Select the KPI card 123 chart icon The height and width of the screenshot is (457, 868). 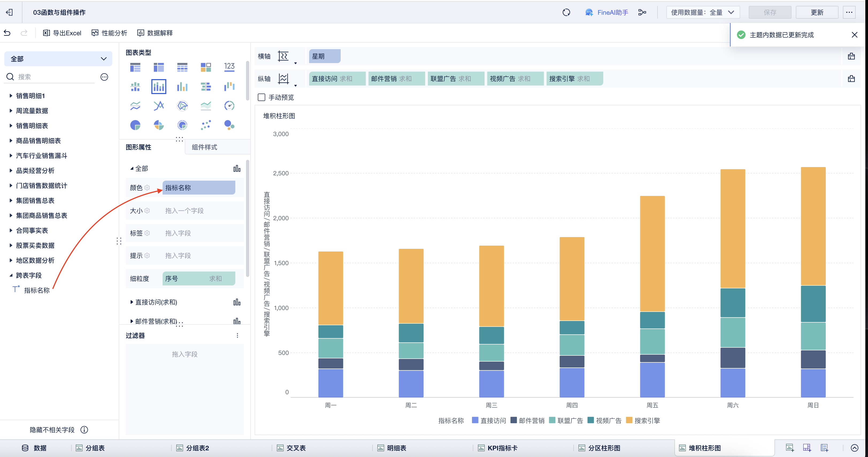(x=229, y=67)
